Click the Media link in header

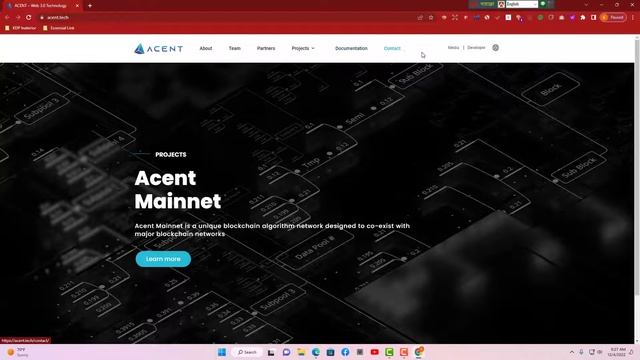453,47
